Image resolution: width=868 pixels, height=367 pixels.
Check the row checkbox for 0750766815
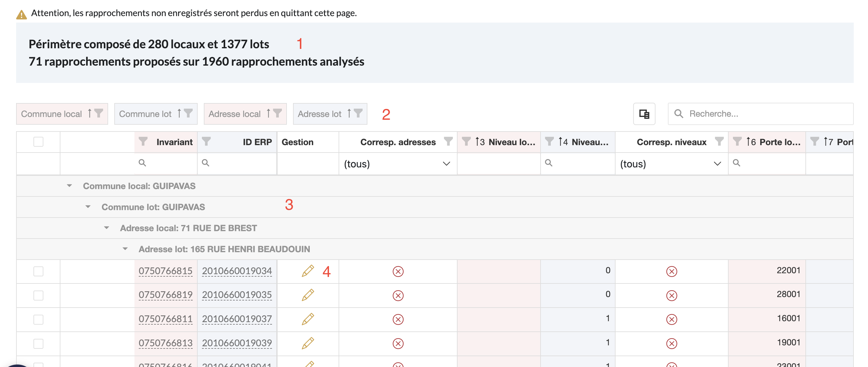click(38, 271)
